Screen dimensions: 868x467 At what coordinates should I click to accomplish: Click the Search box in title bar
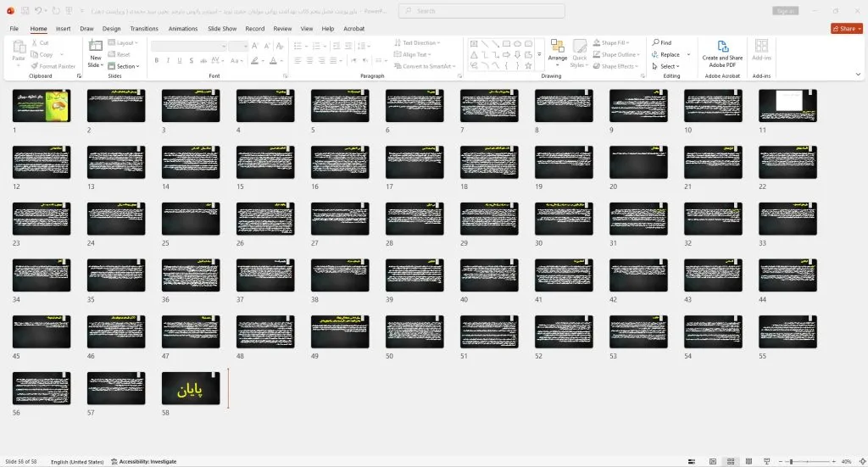coord(481,10)
